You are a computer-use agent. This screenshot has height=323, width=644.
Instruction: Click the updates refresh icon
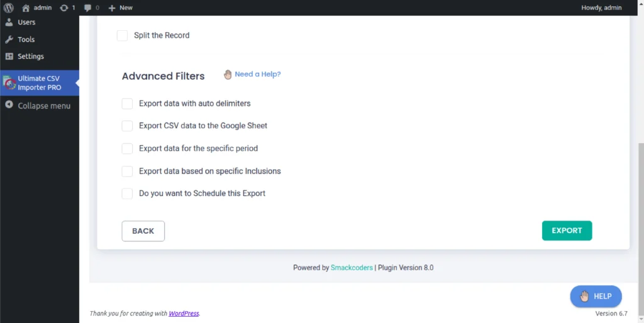[x=64, y=8]
